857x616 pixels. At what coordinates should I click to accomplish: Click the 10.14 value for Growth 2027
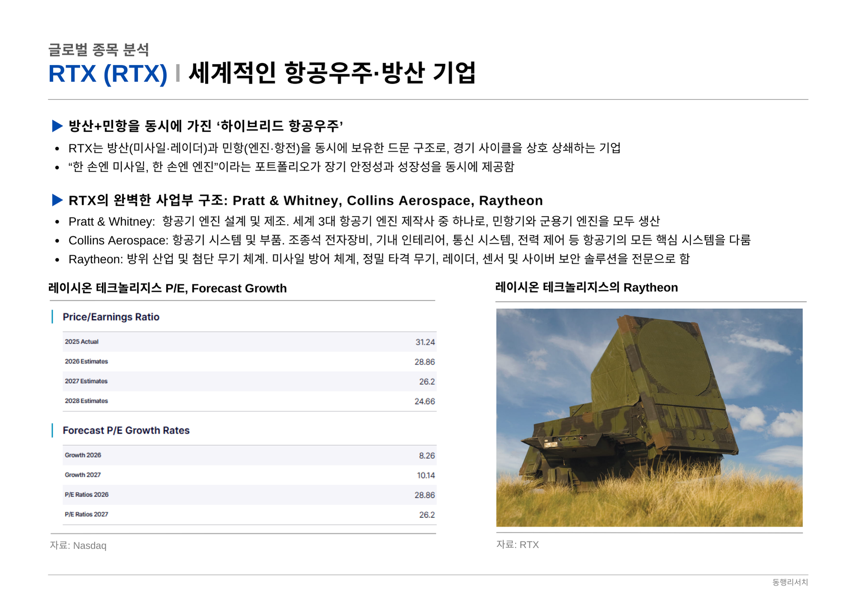(x=426, y=475)
